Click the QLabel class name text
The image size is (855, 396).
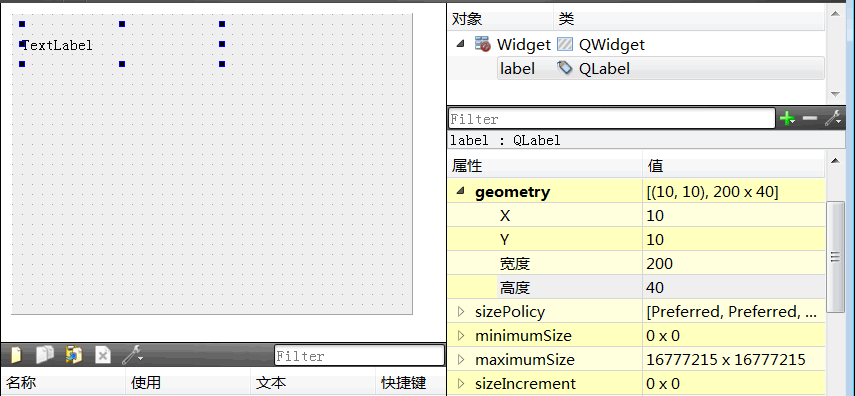604,69
